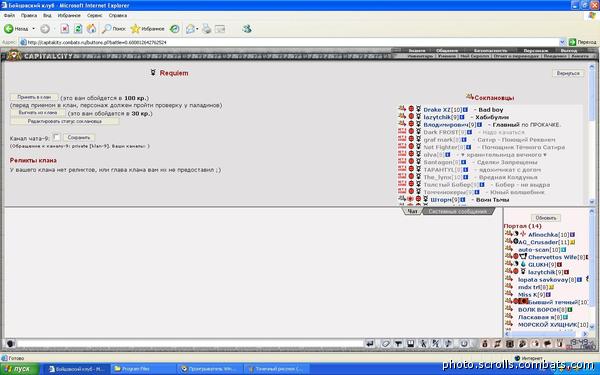Click the user list horizontal scrollbar

pyautogui.click(x=546, y=334)
